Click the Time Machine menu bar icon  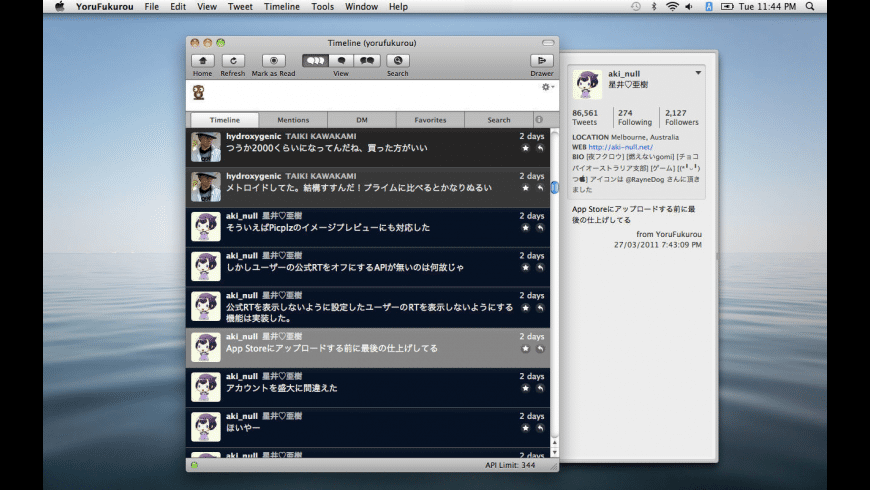[635, 7]
